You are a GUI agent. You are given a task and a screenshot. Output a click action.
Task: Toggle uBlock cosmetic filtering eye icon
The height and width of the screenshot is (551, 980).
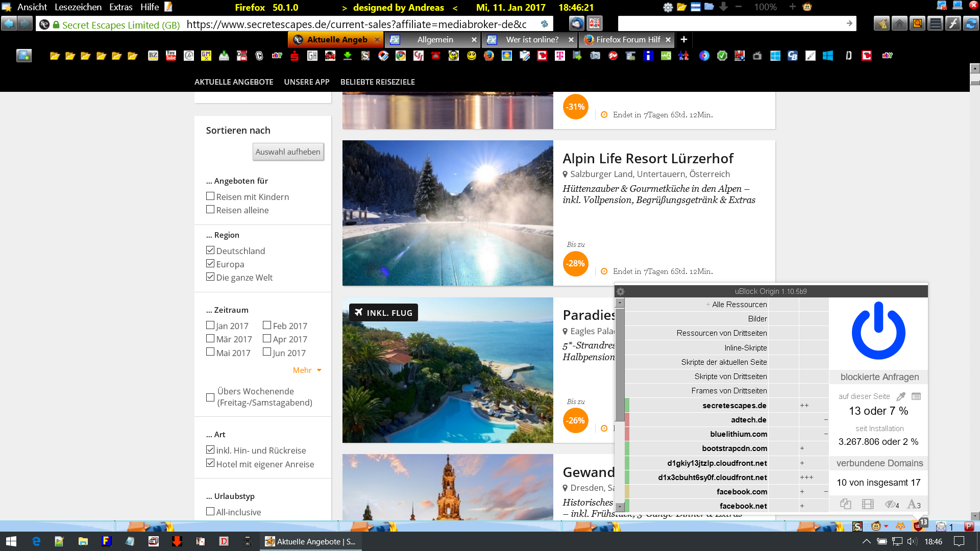890,504
